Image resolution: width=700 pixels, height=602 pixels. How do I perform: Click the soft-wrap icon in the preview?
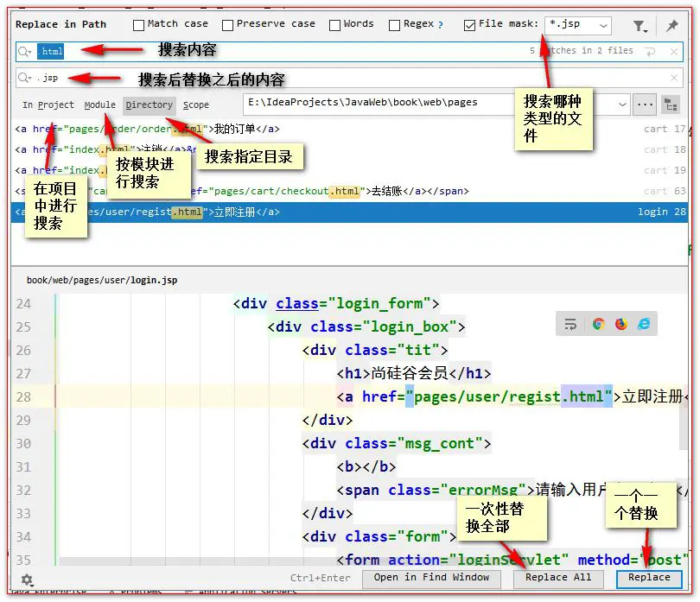(570, 324)
